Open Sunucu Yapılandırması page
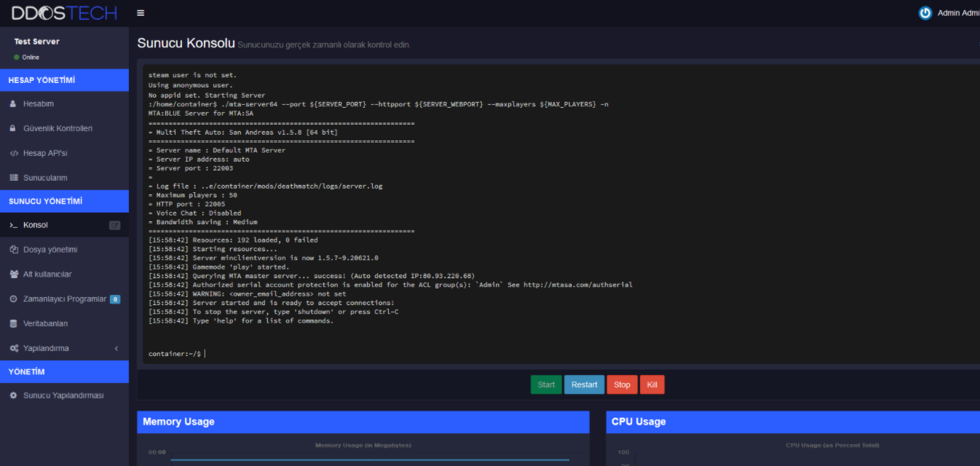 [63, 395]
